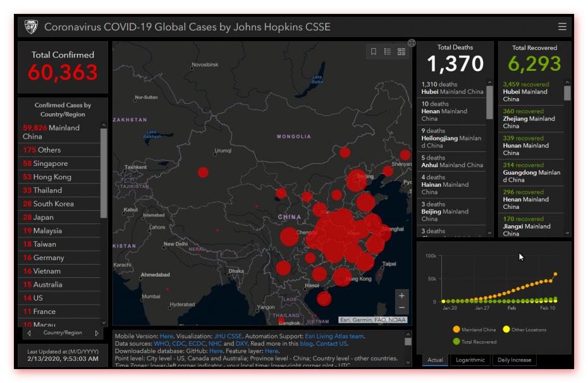Screen dimensions: 588x383
Task: Select '15 Australia' in country list
Action: (59, 285)
